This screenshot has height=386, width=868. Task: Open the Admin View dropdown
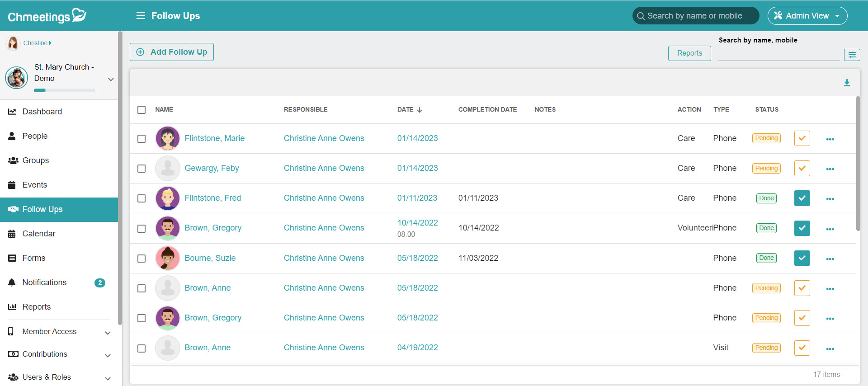coord(807,16)
